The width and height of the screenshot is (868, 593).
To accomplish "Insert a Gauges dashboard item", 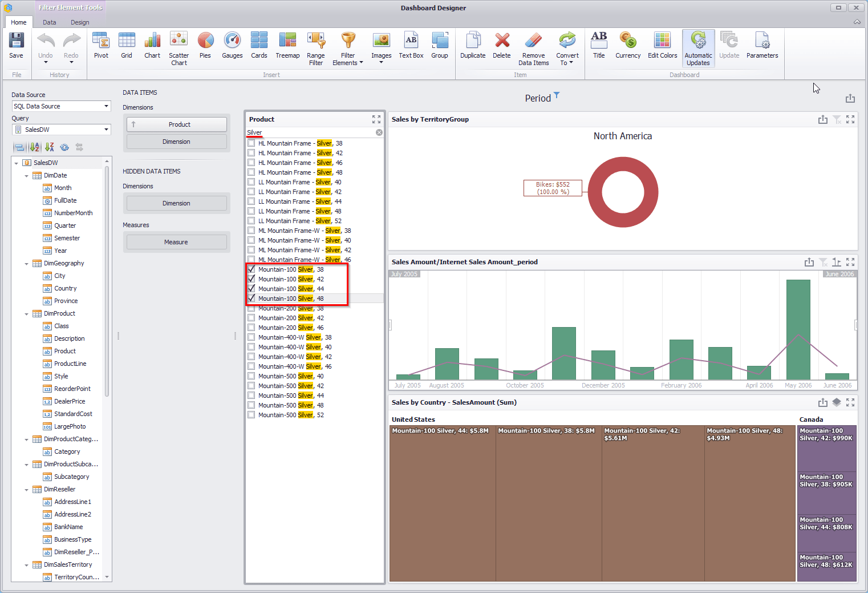I will pyautogui.click(x=232, y=46).
